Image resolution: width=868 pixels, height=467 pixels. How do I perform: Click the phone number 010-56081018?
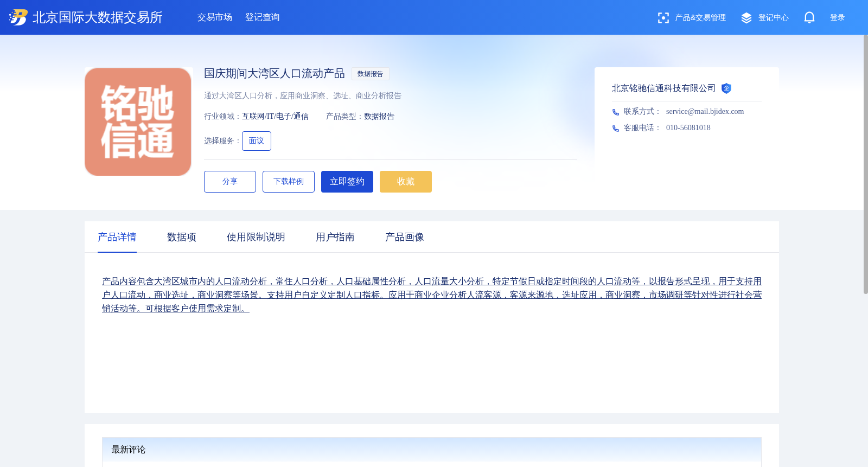click(688, 128)
